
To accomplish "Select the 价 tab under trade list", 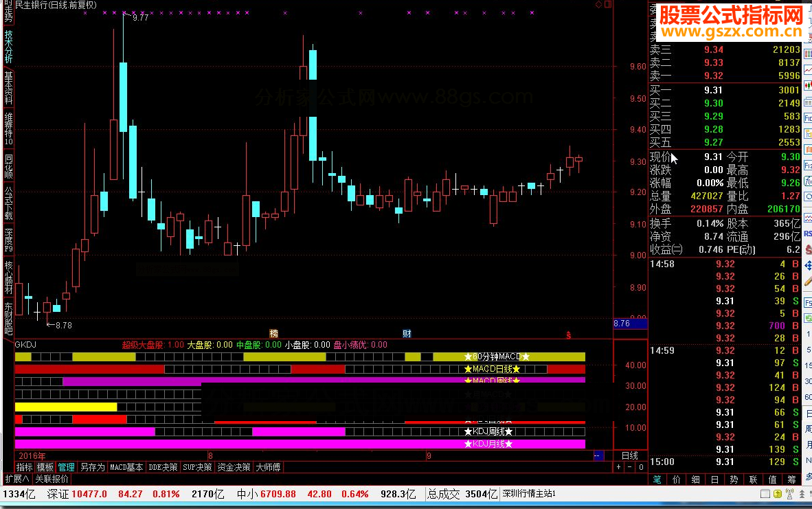I will [677, 479].
